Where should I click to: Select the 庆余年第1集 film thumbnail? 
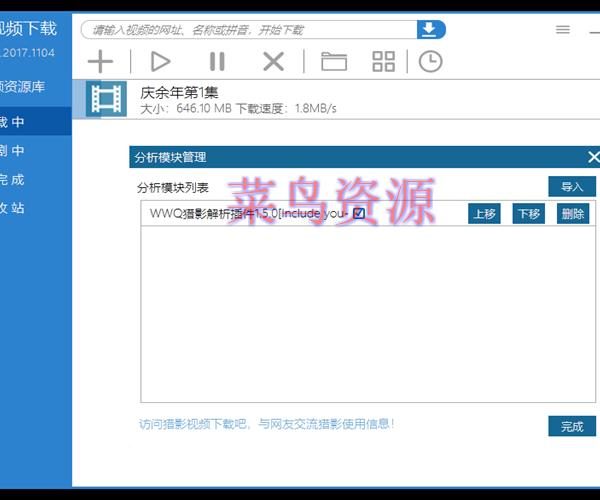pos(105,97)
